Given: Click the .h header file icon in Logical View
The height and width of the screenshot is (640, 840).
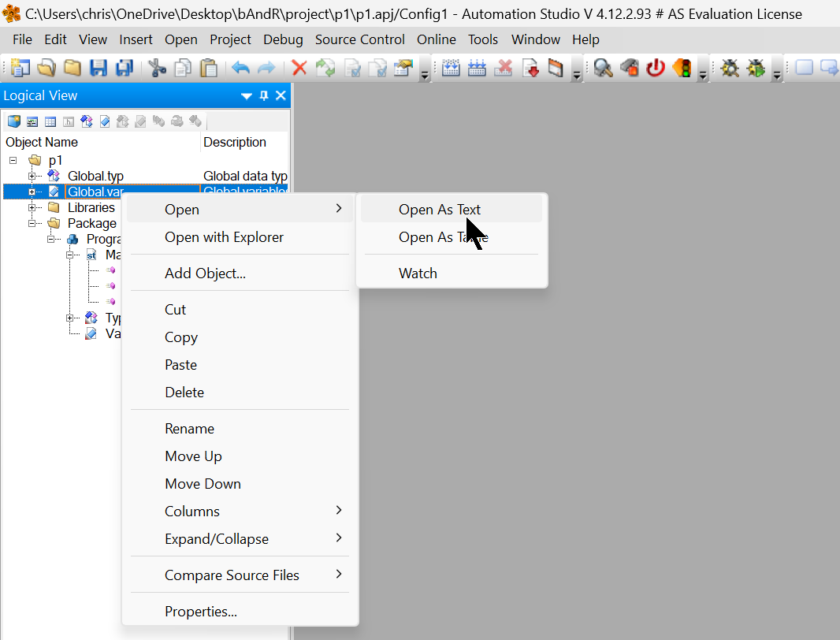Looking at the screenshot, I should [x=69, y=121].
